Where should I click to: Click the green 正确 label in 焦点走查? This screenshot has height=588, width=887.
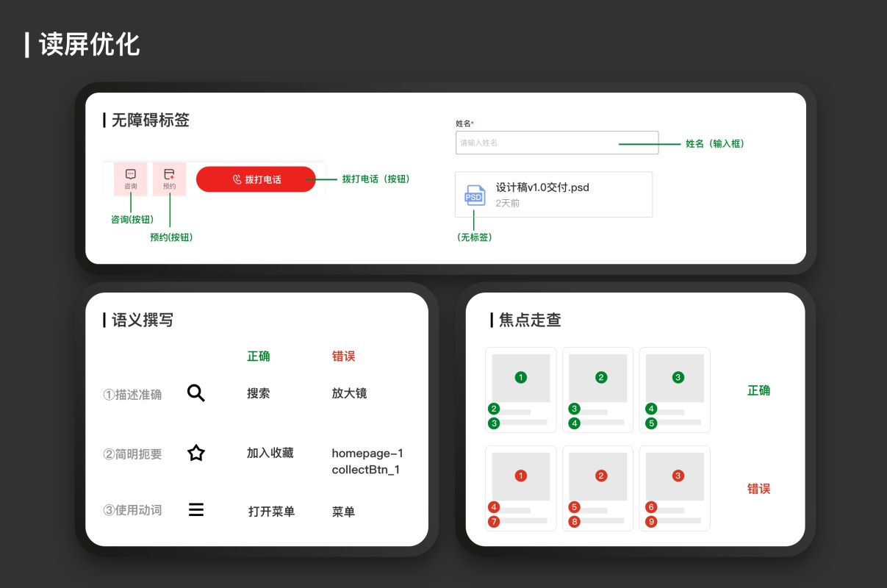pos(759,390)
